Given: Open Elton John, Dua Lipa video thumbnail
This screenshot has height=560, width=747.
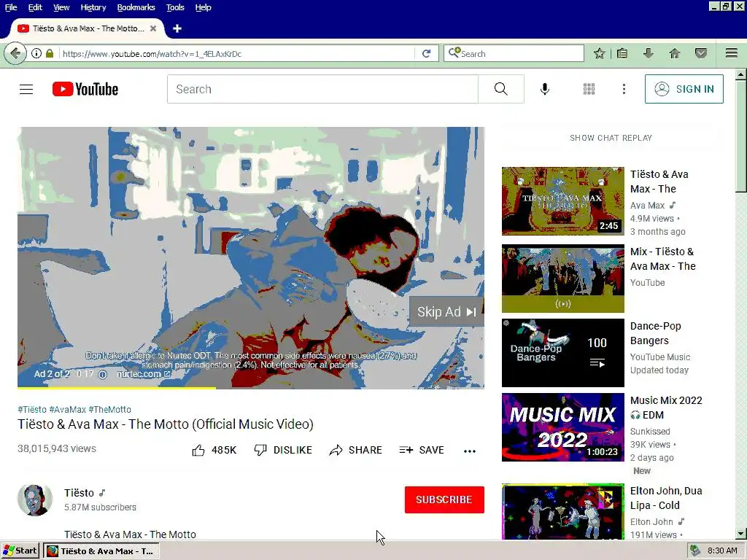Looking at the screenshot, I should pos(562,511).
